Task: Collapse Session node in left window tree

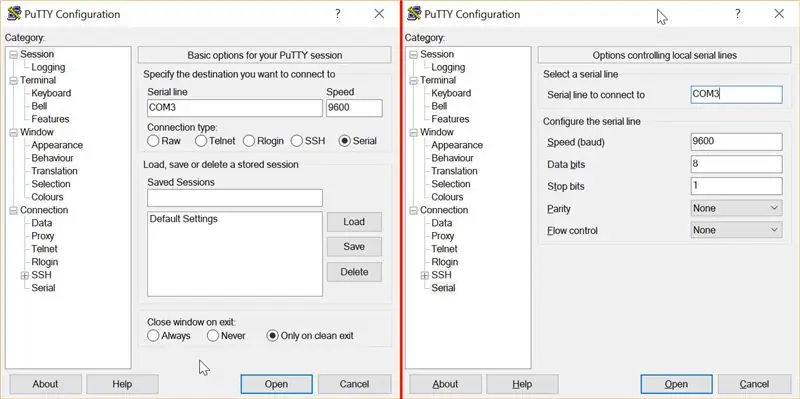Action: click(x=13, y=54)
